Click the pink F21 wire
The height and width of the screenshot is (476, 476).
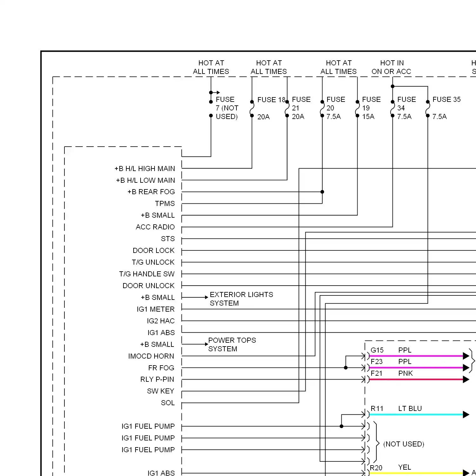pos(416,379)
